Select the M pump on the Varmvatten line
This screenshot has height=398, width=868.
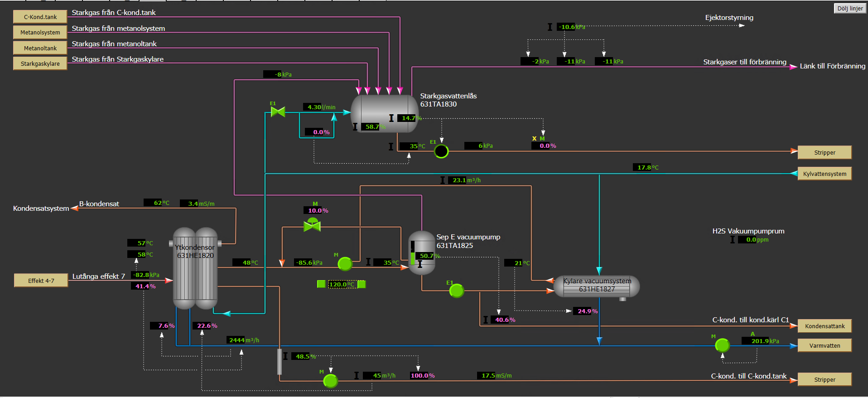722,345
